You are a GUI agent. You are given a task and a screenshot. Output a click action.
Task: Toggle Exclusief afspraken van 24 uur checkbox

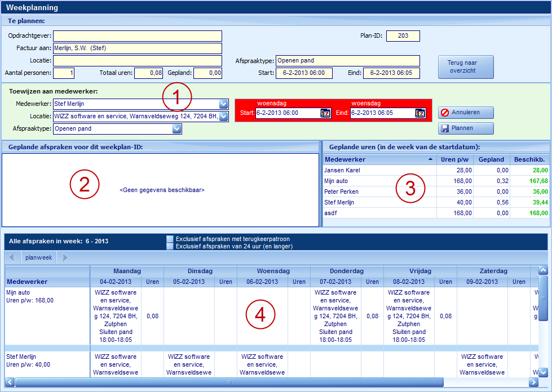tap(170, 246)
